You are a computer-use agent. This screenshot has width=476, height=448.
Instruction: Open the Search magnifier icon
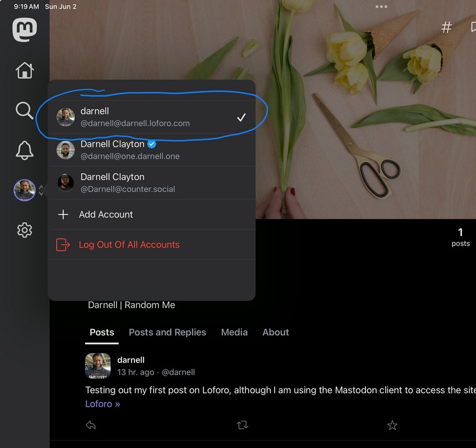tap(24, 110)
